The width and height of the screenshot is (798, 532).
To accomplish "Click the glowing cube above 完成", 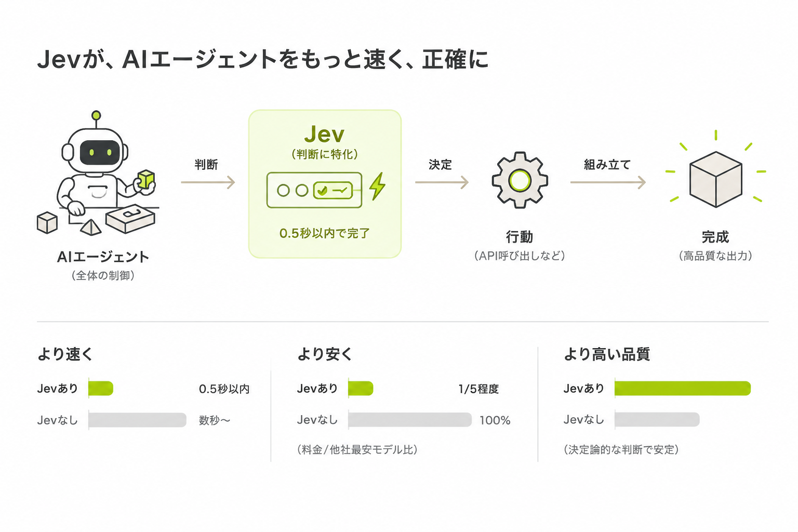I will coord(716,179).
